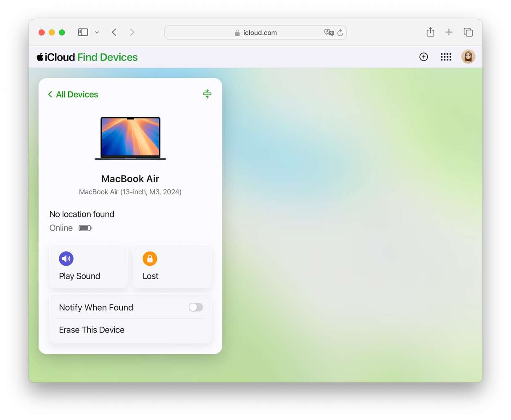Select the 'MacBook Air (13-inch, M3, 2024)' model text

pos(130,192)
